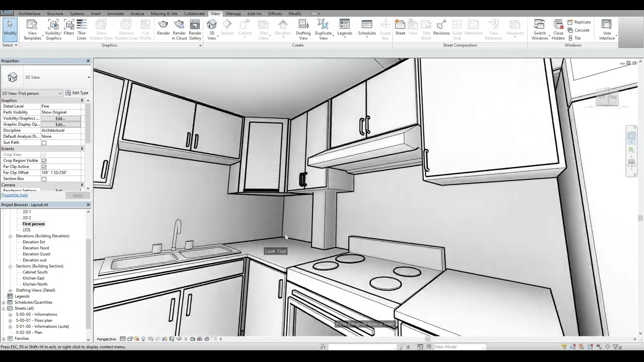Open the Kitchen East section
644x362 pixels.
point(33,278)
